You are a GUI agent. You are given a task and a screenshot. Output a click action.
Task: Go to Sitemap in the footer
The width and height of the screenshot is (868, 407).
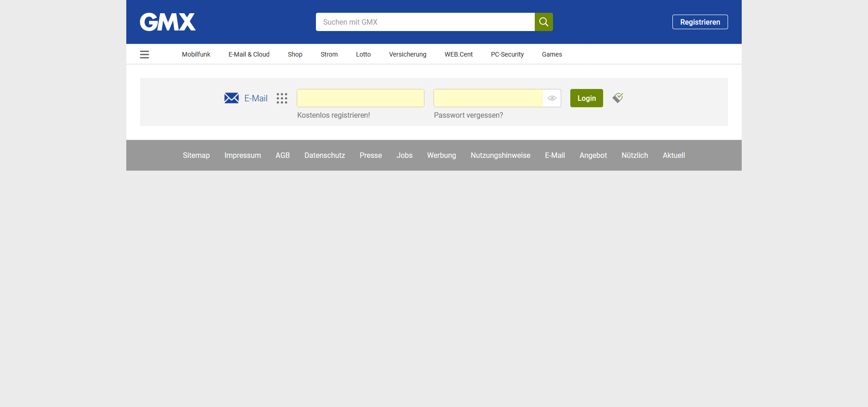point(196,156)
